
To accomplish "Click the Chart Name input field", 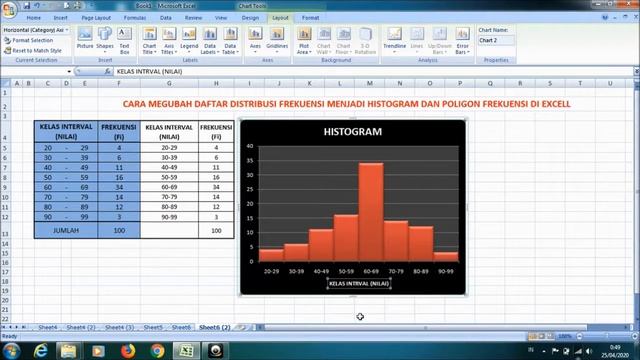I will click(x=496, y=40).
